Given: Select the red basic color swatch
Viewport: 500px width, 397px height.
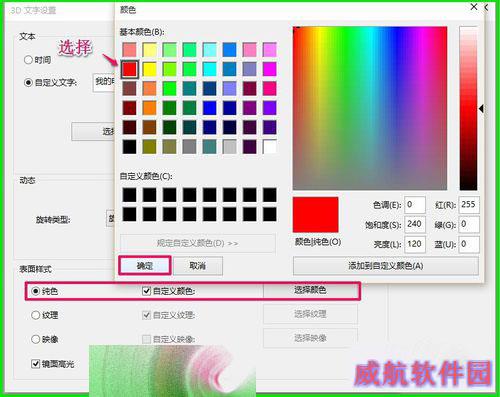Looking at the screenshot, I should [x=129, y=69].
